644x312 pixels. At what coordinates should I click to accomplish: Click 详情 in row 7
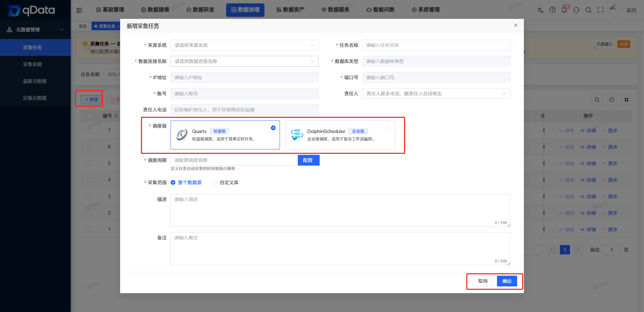point(588,131)
